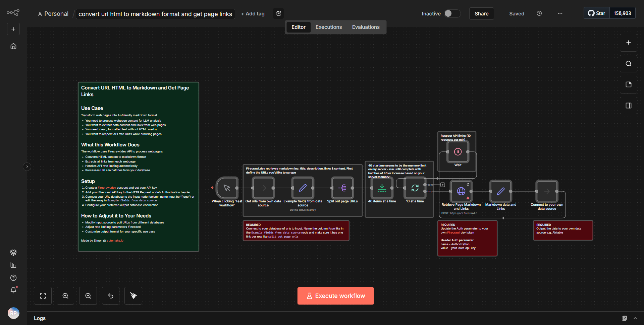Image resolution: width=644 pixels, height=325 pixels.
Task: Select the red REQUIRED 'Output the data' note
Action: pos(563,230)
